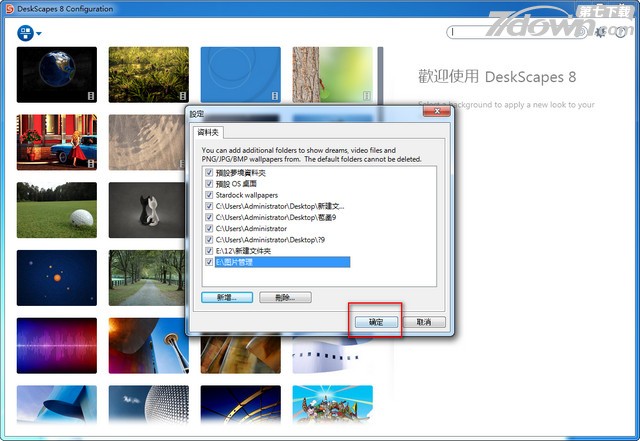Select the C:\Users\Administrator\Desktop\?9 row
This screenshot has width=640, height=441.
click(x=270, y=240)
